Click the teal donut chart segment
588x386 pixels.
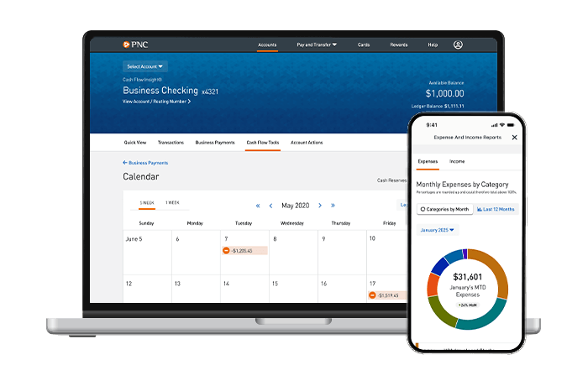click(x=483, y=319)
